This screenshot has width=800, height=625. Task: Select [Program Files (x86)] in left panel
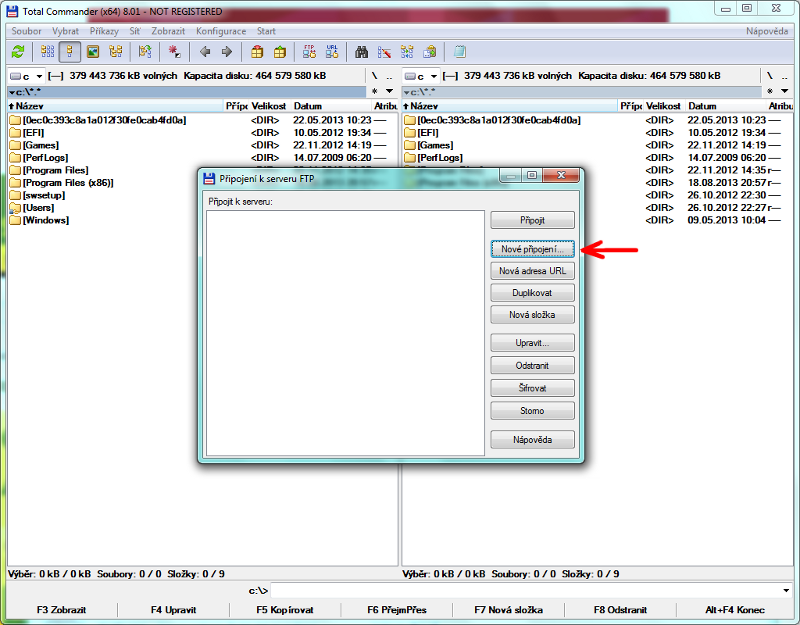[x=68, y=183]
